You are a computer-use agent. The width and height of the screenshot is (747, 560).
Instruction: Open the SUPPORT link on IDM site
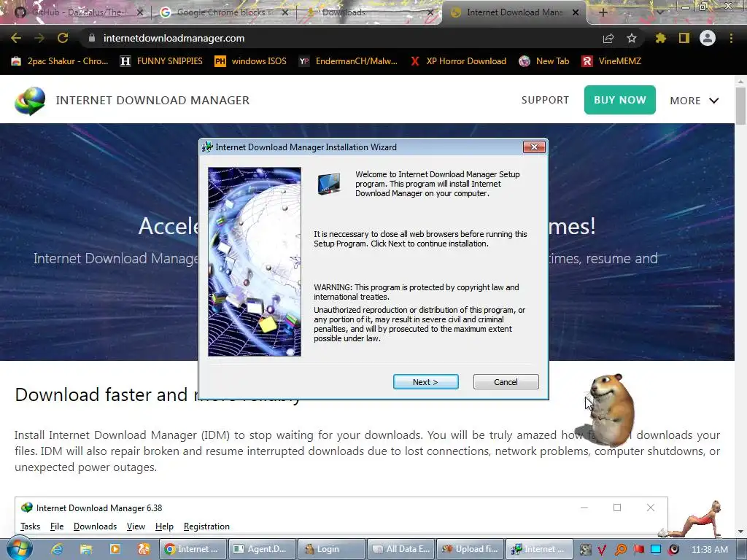(545, 100)
